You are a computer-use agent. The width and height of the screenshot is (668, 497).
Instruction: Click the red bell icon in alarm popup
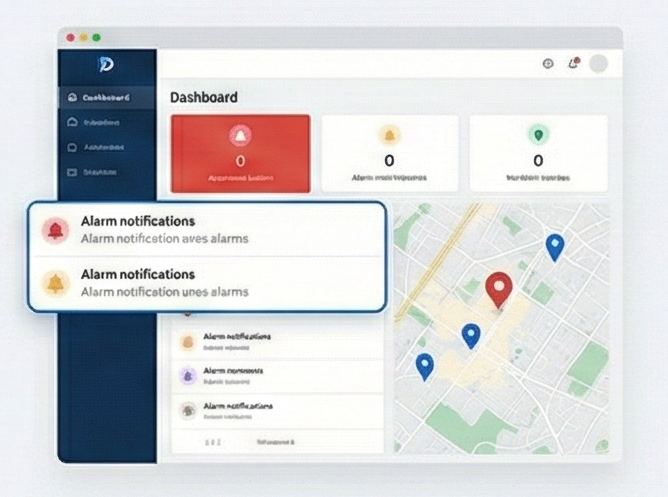click(x=55, y=230)
